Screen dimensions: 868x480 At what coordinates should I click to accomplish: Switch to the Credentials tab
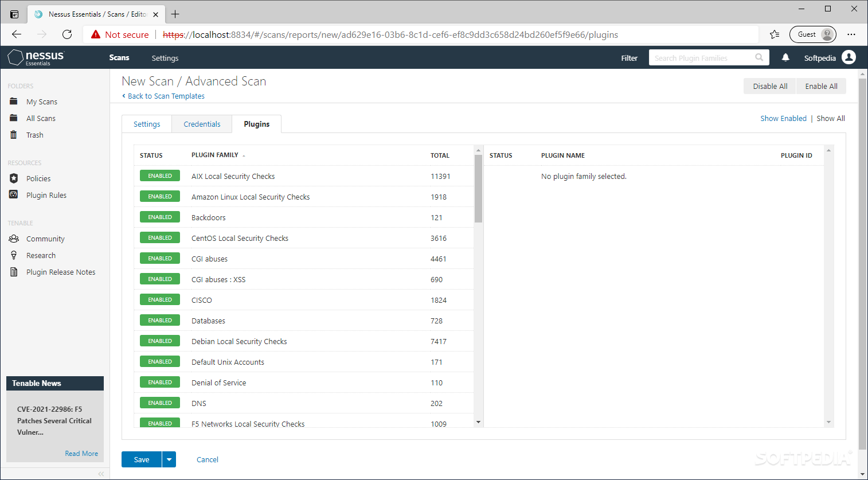201,124
